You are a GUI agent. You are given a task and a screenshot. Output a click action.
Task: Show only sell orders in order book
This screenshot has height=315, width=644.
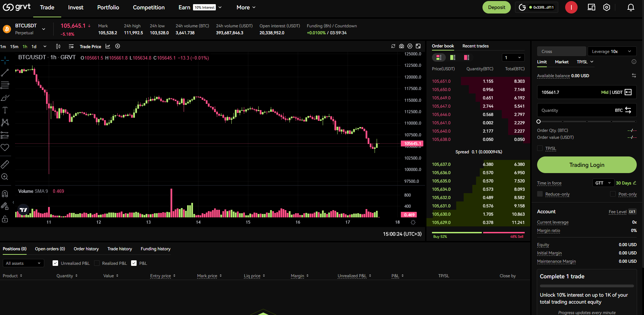(x=467, y=57)
